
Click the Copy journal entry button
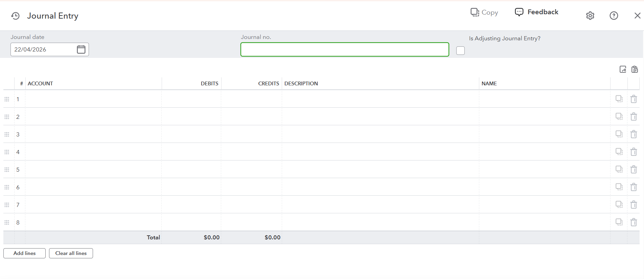tap(484, 13)
